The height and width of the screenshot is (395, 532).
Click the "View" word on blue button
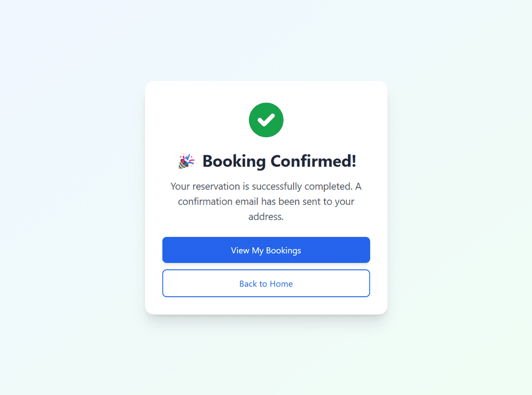click(x=240, y=251)
